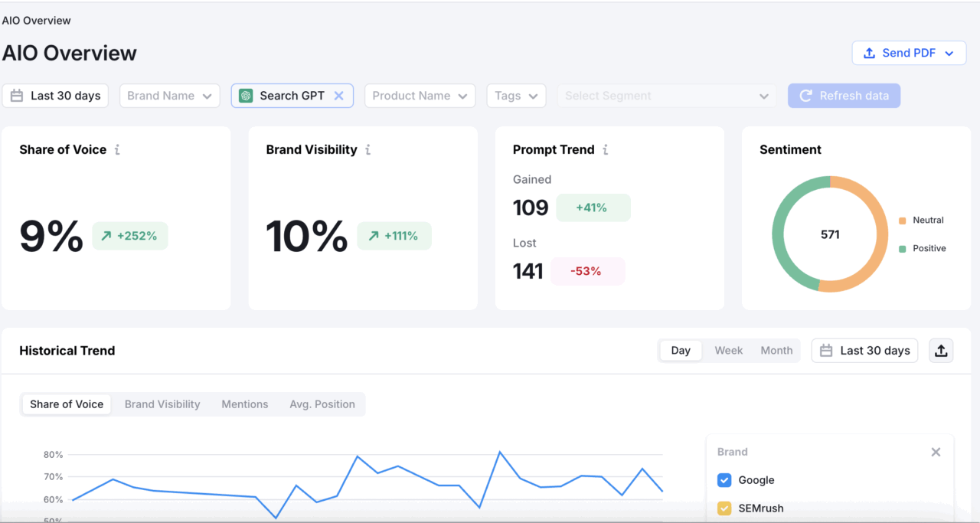Switch to the Mentions tab
The image size is (980, 523).
(x=244, y=404)
